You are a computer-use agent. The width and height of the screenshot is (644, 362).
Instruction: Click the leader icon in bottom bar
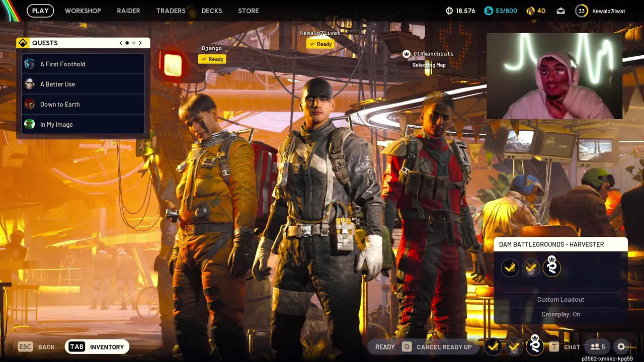coord(535,345)
